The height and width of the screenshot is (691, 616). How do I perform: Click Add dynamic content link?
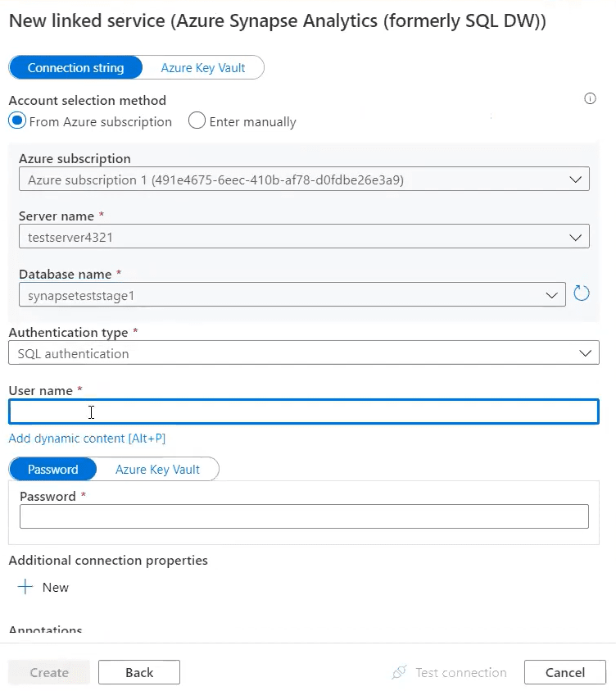coord(87,439)
